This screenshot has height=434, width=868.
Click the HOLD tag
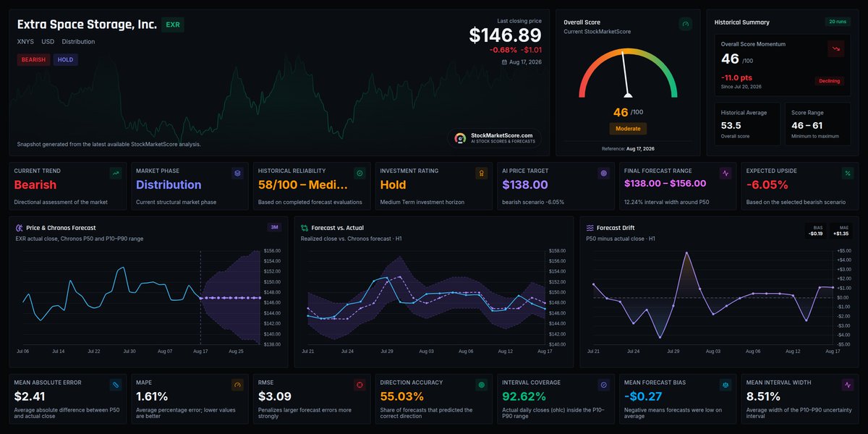(x=66, y=60)
